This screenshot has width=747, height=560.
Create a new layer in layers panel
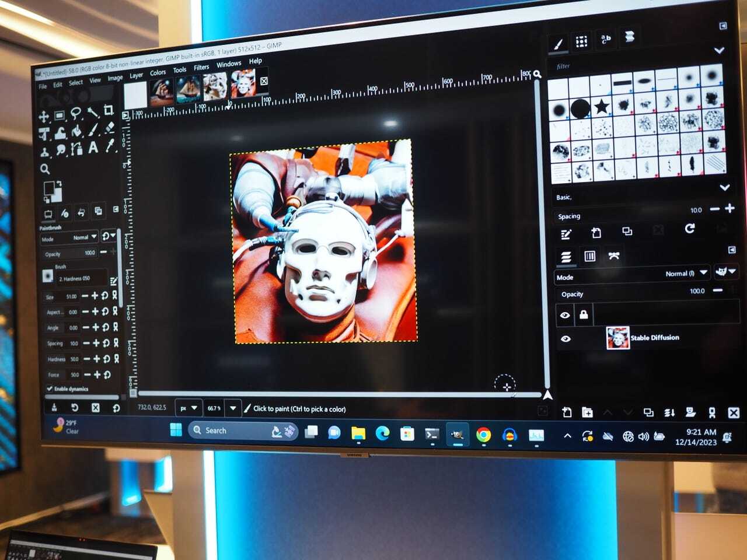(x=567, y=412)
